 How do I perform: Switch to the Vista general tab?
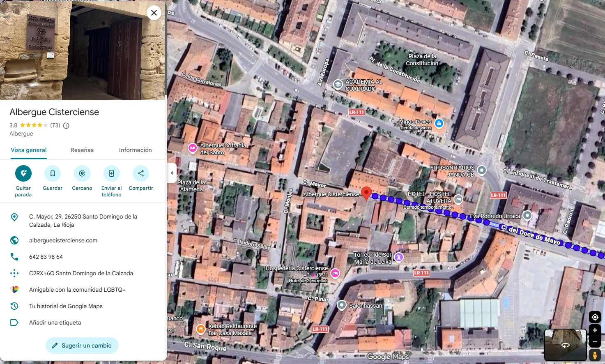point(29,150)
